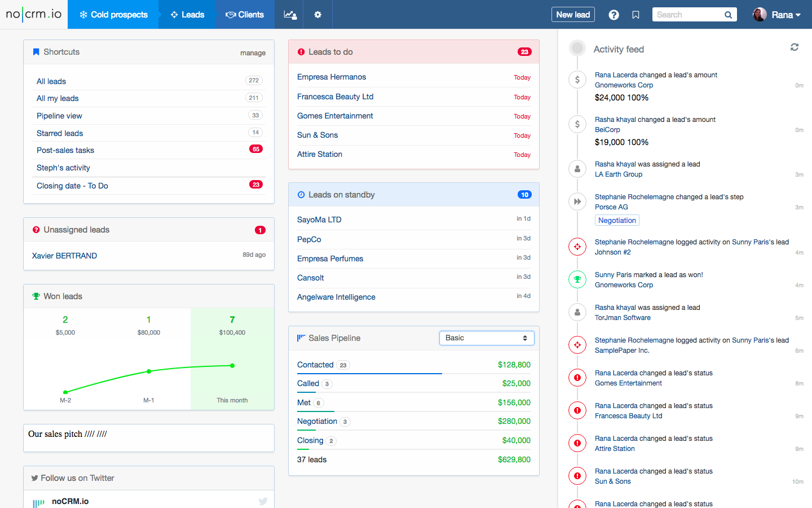
Task: Open noCRM.io Twitter profile link
Action: [x=70, y=501]
